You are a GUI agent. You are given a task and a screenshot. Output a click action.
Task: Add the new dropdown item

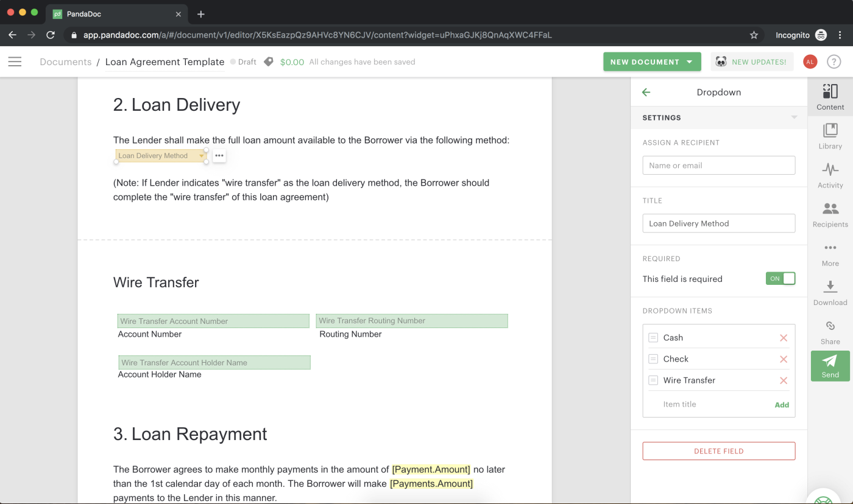click(782, 405)
